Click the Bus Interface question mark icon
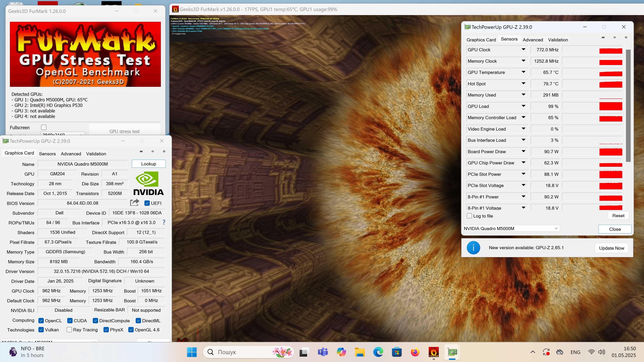The height and width of the screenshot is (362, 644). (164, 222)
